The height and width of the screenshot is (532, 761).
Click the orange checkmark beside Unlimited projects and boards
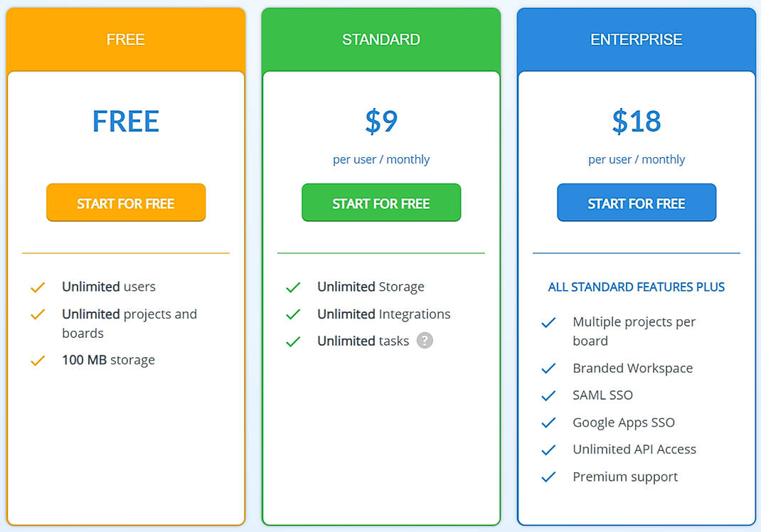point(38,314)
